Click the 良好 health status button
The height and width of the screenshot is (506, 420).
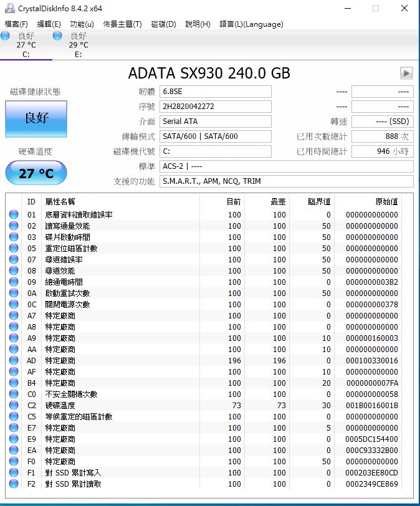point(36,119)
